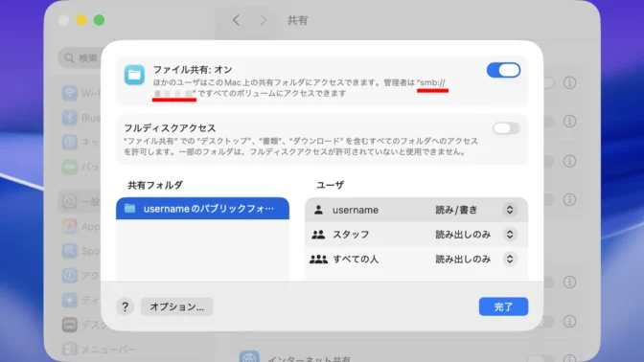Screen dimensions: 644x362
Task: Open the オプション… dialog
Action: (x=176, y=306)
